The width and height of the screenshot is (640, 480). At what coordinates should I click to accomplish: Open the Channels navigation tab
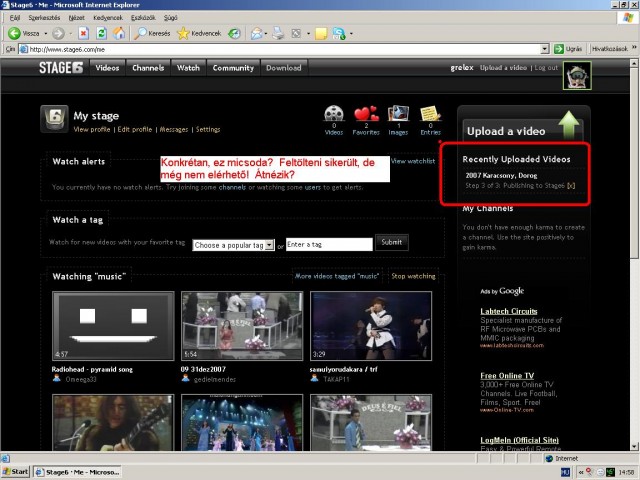148,68
